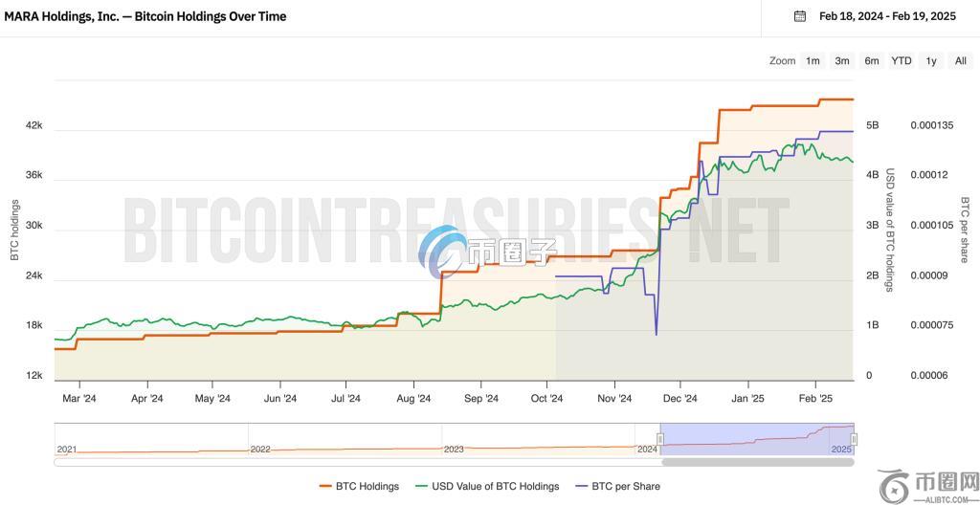Choose the 1y zoom option
Viewport: 980px width, 505px height.
coord(931,61)
